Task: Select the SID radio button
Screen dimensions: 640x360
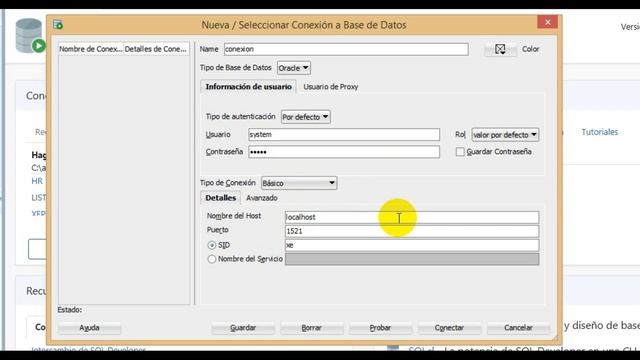Action: click(211, 245)
